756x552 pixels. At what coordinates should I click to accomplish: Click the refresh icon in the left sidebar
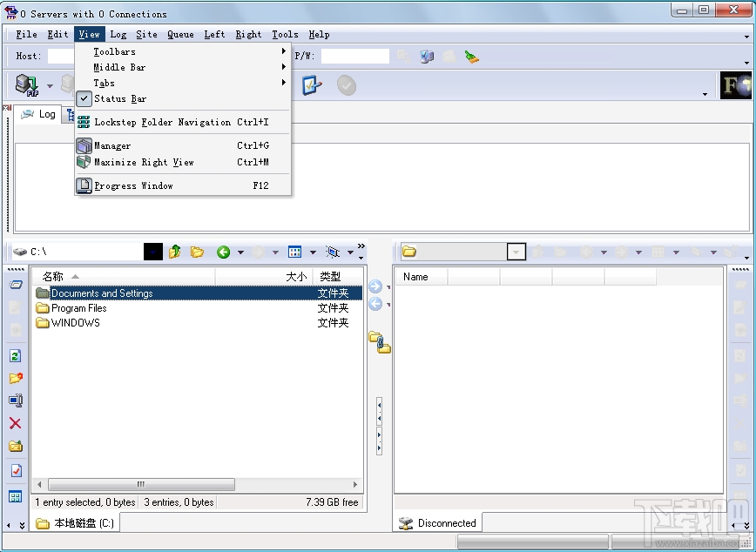pos(15,355)
